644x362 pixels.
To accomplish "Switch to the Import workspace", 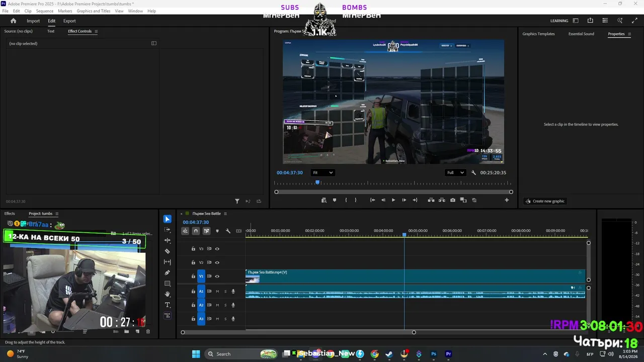I will [x=33, y=21].
